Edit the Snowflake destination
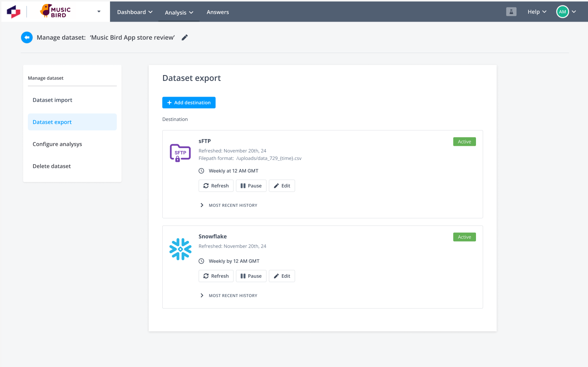This screenshot has height=367, width=588. click(282, 276)
